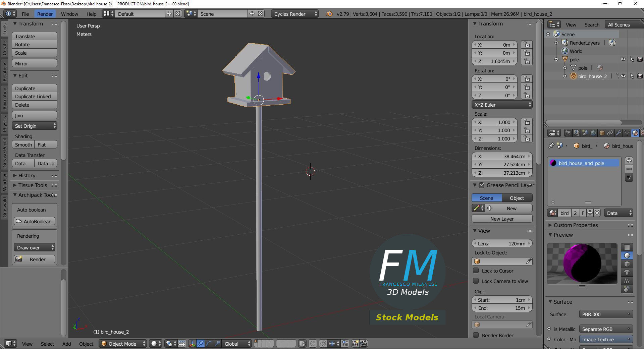644x349 pixels.
Task: Adjust the Clip End 15m field
Action: coord(502,308)
